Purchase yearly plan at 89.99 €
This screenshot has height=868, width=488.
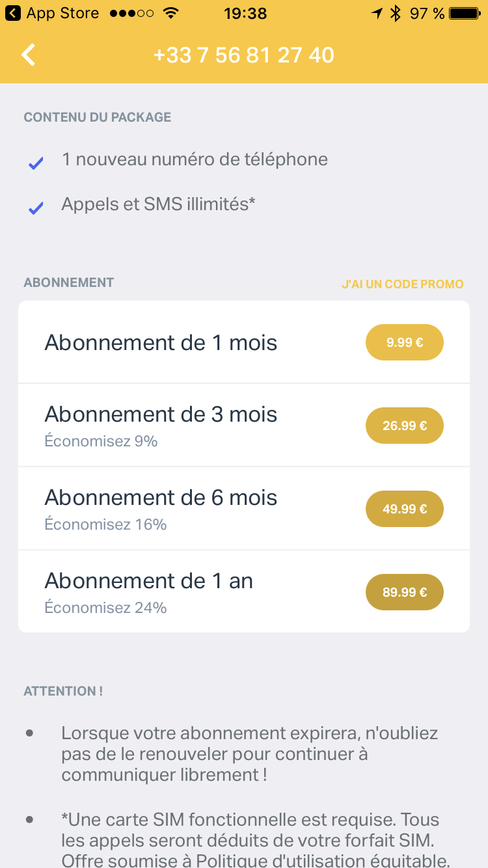pyautogui.click(x=404, y=592)
